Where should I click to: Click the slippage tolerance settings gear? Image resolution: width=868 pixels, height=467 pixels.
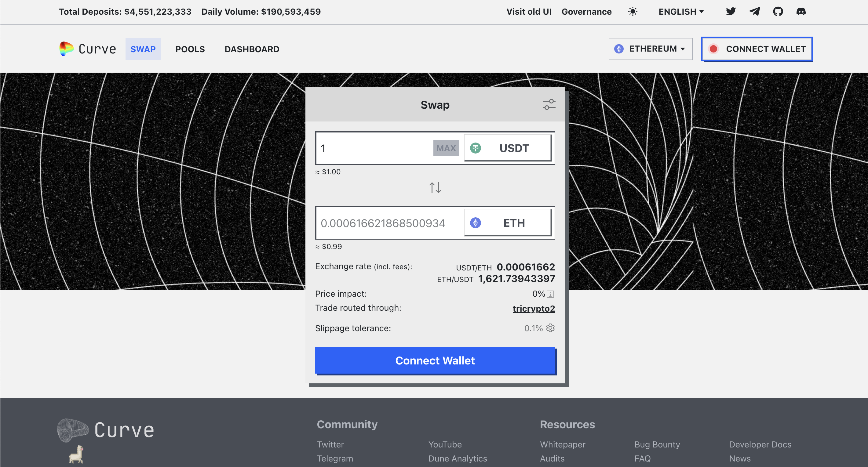point(550,328)
